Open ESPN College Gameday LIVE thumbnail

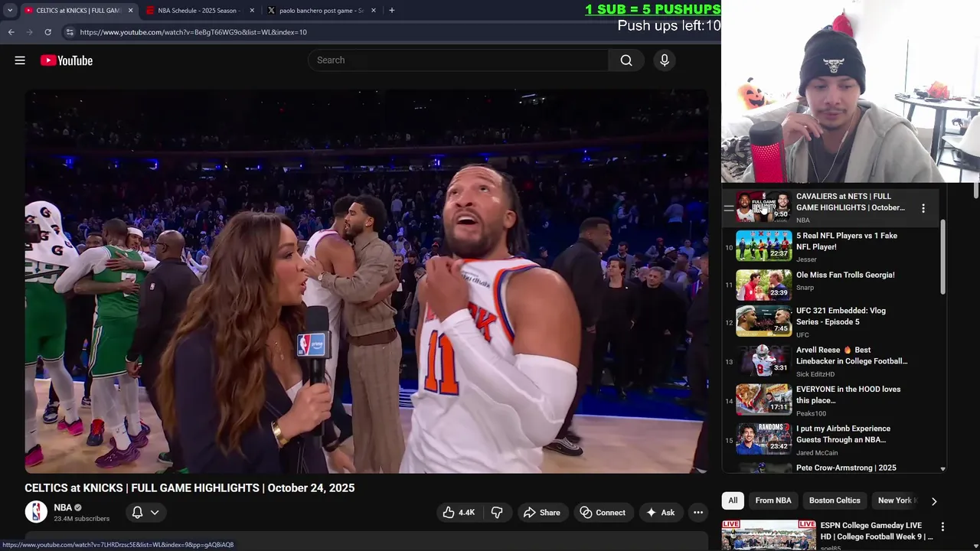[x=769, y=536]
